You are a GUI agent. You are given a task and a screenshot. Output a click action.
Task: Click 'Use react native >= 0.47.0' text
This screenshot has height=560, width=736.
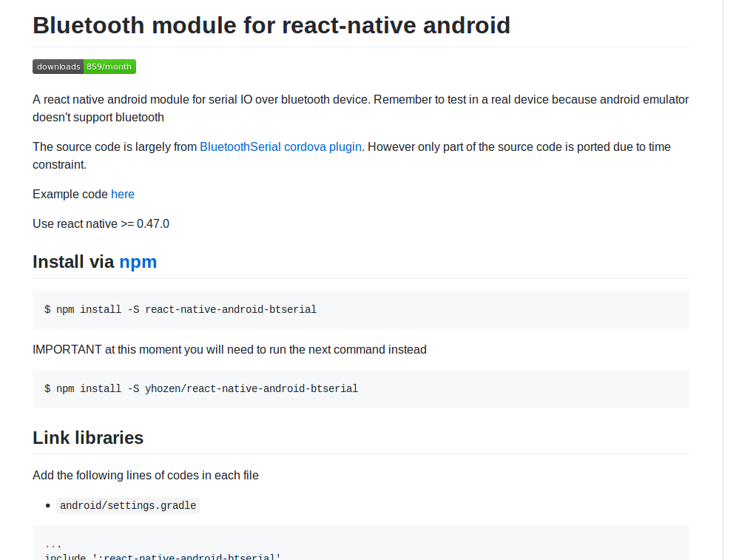[101, 224]
